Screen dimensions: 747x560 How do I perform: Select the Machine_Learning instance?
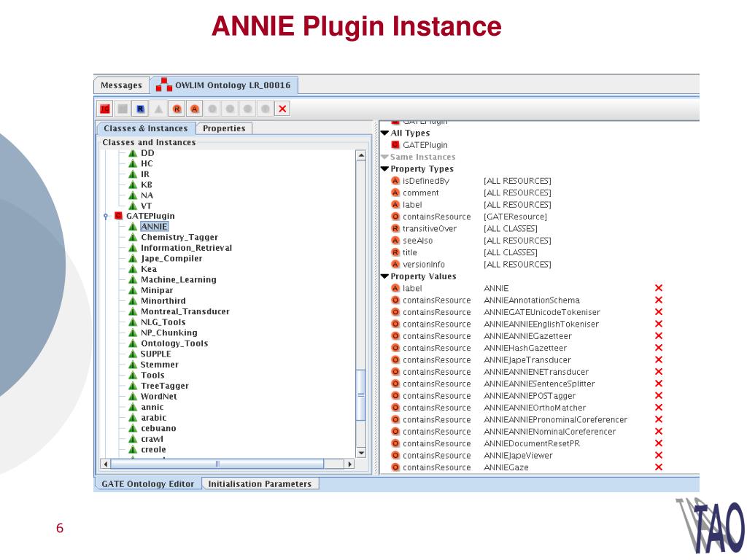[178, 279]
